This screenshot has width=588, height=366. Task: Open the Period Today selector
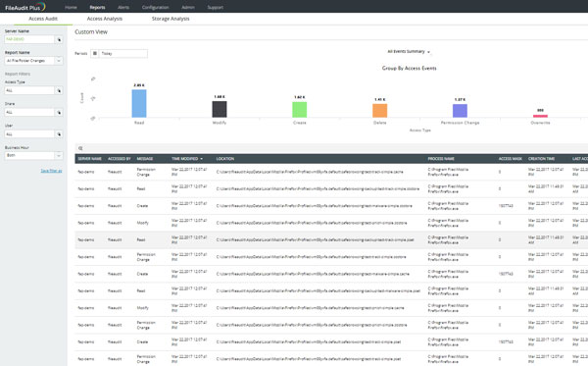(123, 54)
